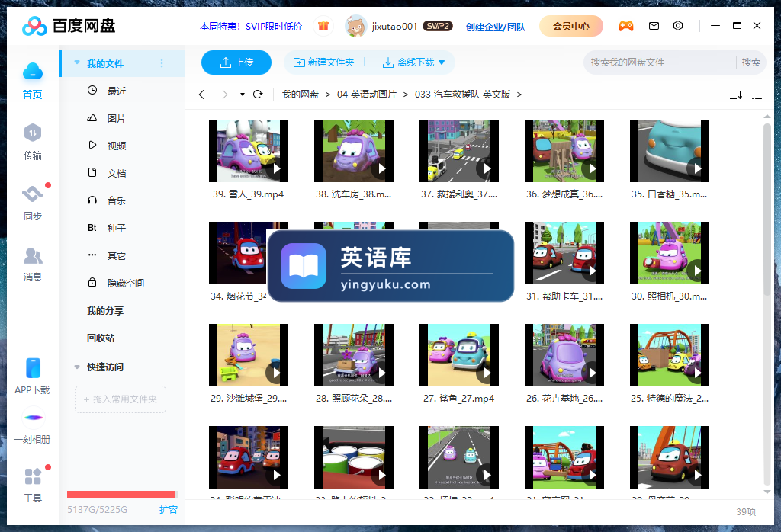Screen dimensions: 781x532
Task: Open the gift box promotion icon
Action: [x=323, y=26]
